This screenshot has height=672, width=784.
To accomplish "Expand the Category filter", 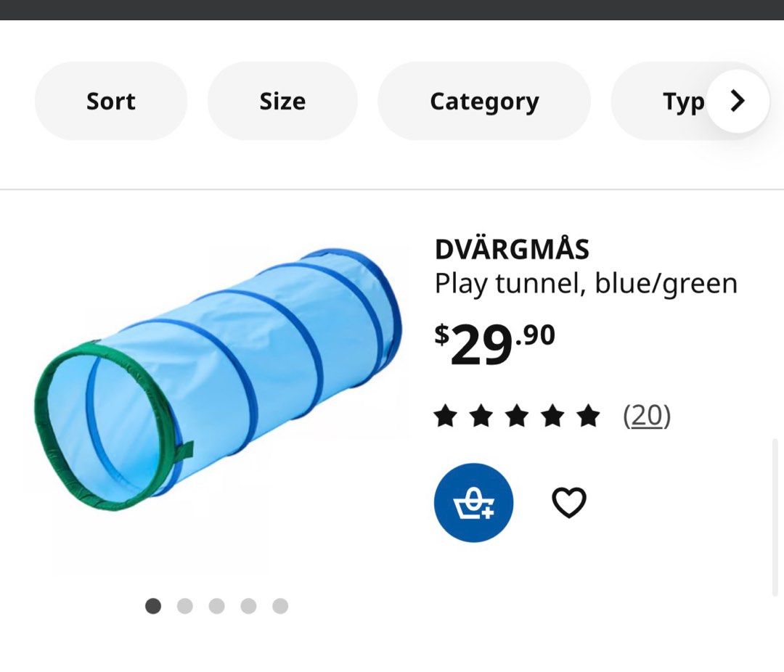I will (484, 101).
